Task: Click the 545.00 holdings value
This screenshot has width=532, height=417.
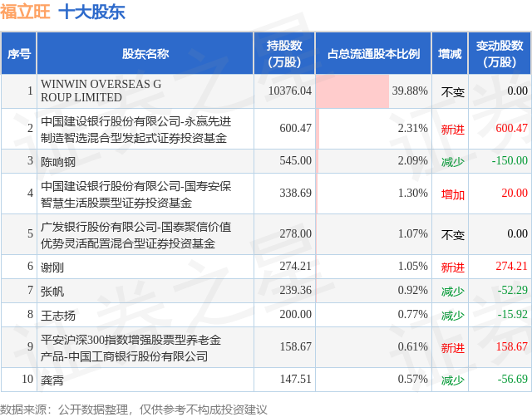Action: 296,160
